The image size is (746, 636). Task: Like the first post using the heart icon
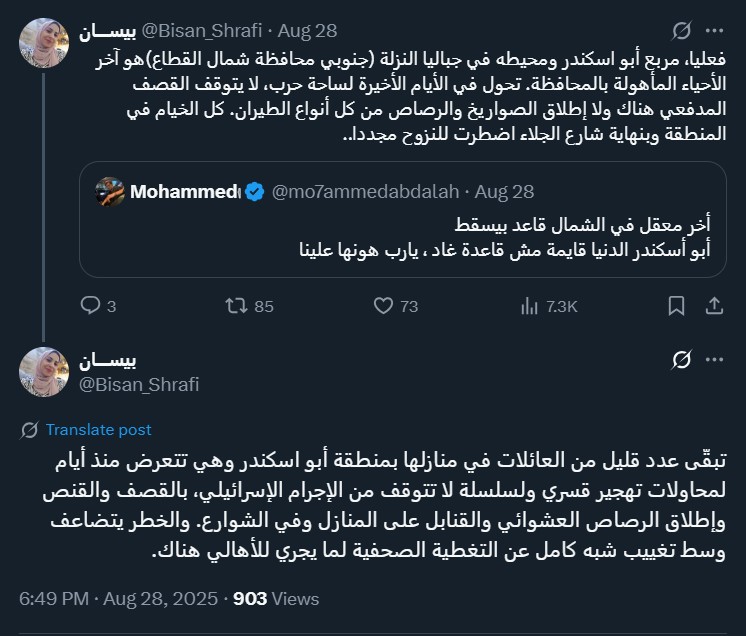click(x=381, y=306)
